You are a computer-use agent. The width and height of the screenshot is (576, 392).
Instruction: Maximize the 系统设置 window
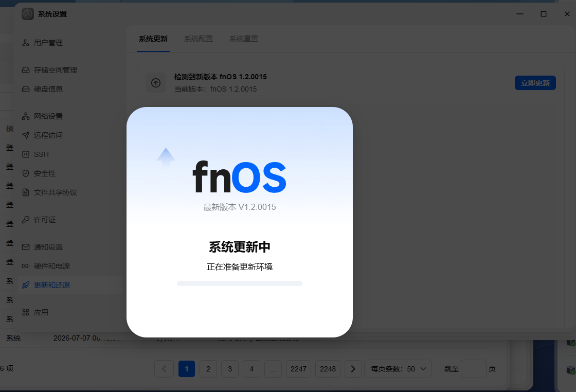click(544, 14)
